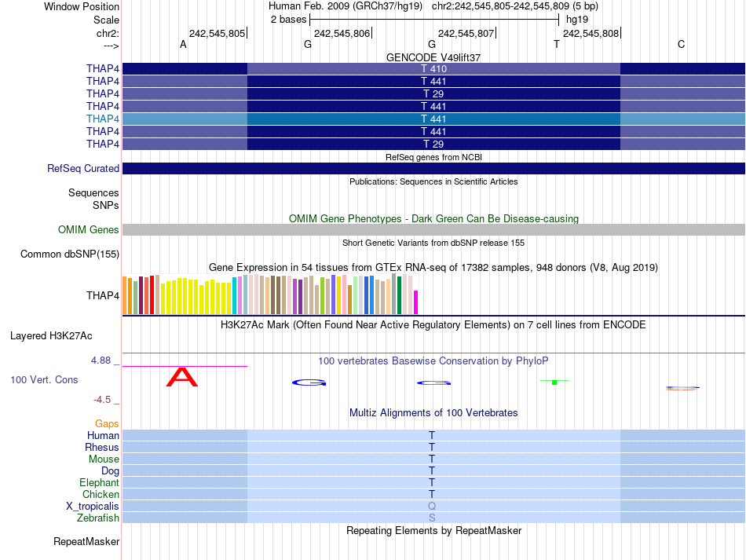Viewport: 746px width, 560px height.
Task: Click the Dog species label
Action: click(x=110, y=471)
